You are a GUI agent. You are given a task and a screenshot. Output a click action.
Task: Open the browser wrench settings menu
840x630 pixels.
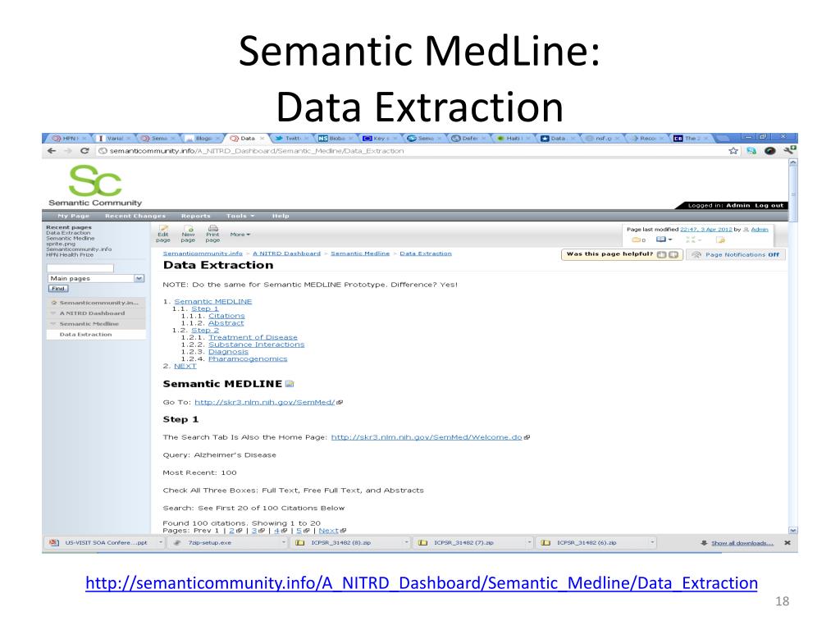click(790, 151)
